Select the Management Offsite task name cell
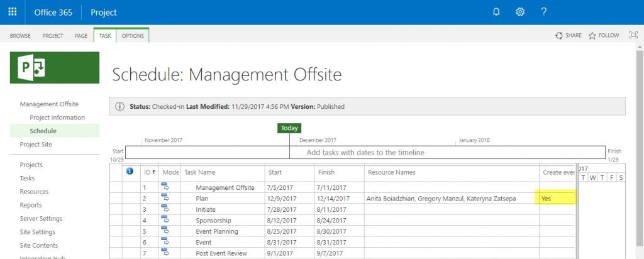Screen dimensions: 644x259 tap(223, 187)
